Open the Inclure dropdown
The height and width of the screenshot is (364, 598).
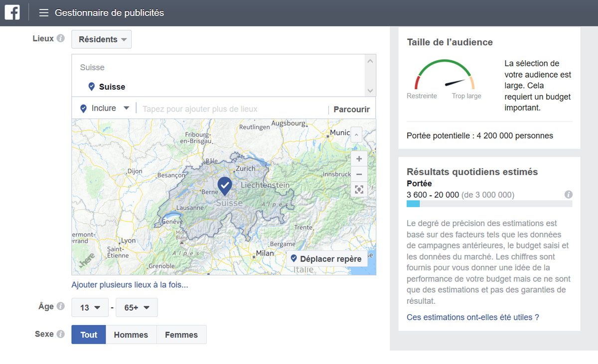coord(105,108)
